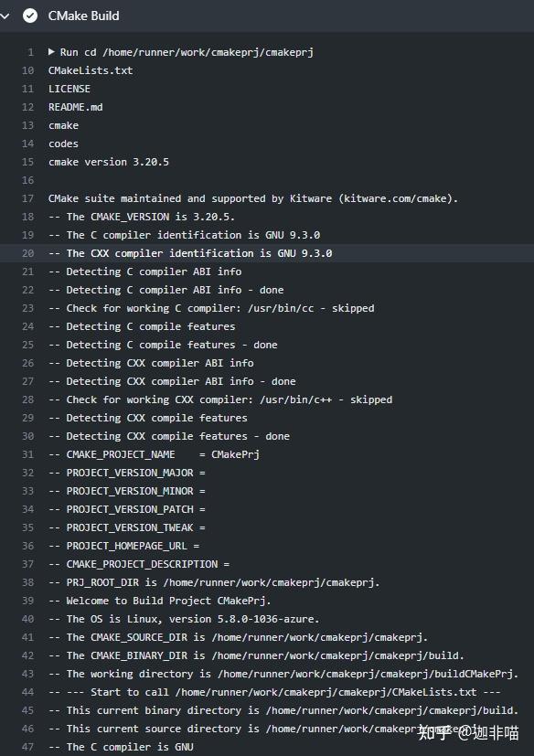This screenshot has width=534, height=756.
Task: Toggle the CMake Build header open or closed
Action: coord(9,16)
